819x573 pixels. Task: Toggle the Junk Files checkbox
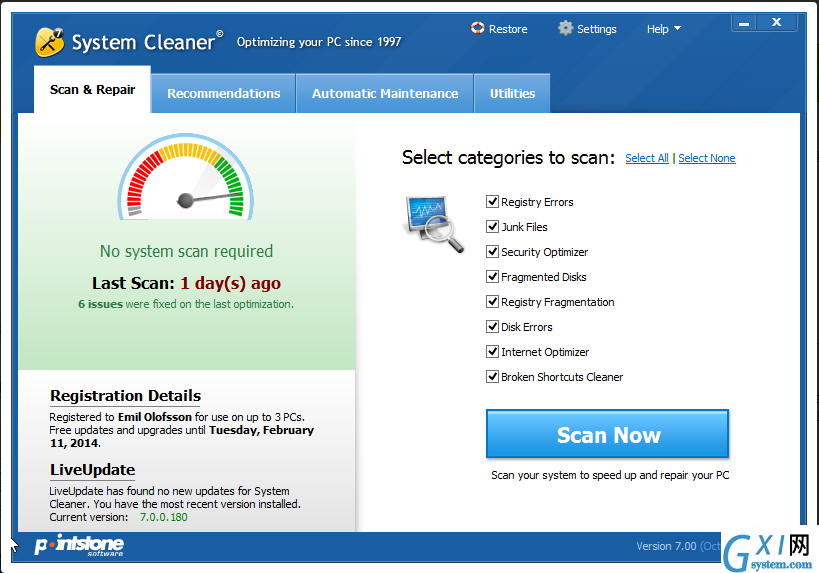(492, 227)
